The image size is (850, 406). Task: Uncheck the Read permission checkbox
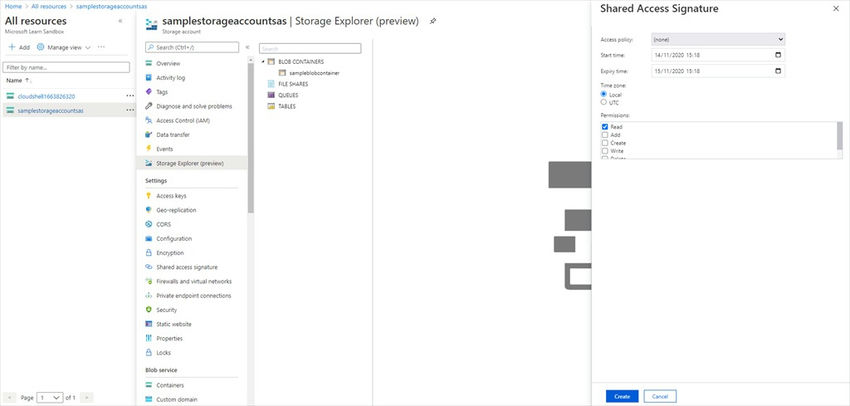pos(605,127)
